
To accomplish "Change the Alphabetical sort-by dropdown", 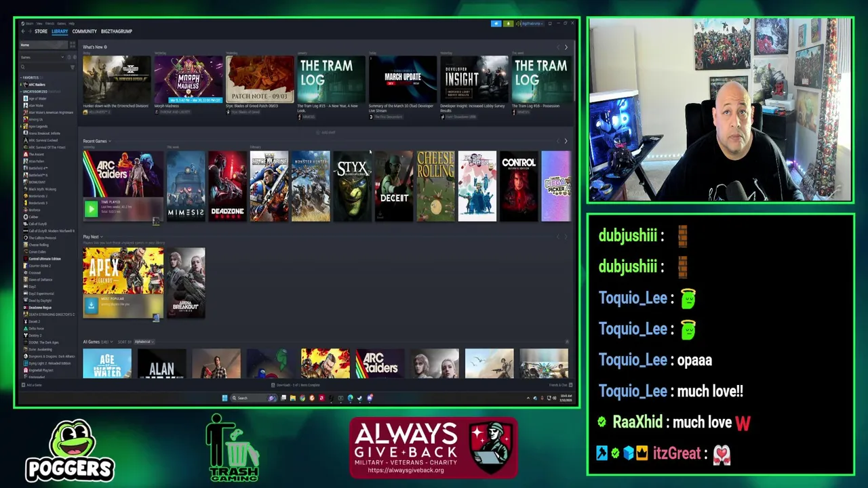I will point(143,342).
